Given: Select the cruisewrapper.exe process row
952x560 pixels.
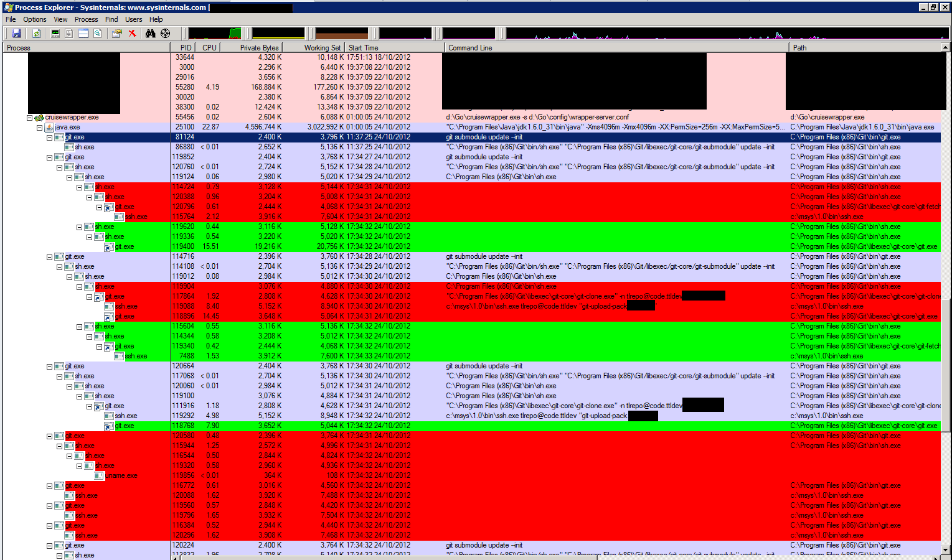Looking at the screenshot, I should pyautogui.click(x=472, y=117).
